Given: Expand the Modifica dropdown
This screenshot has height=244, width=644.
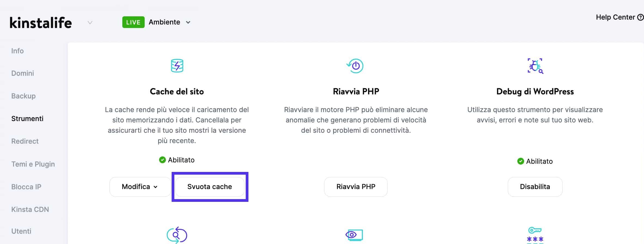Looking at the screenshot, I should click(x=140, y=187).
